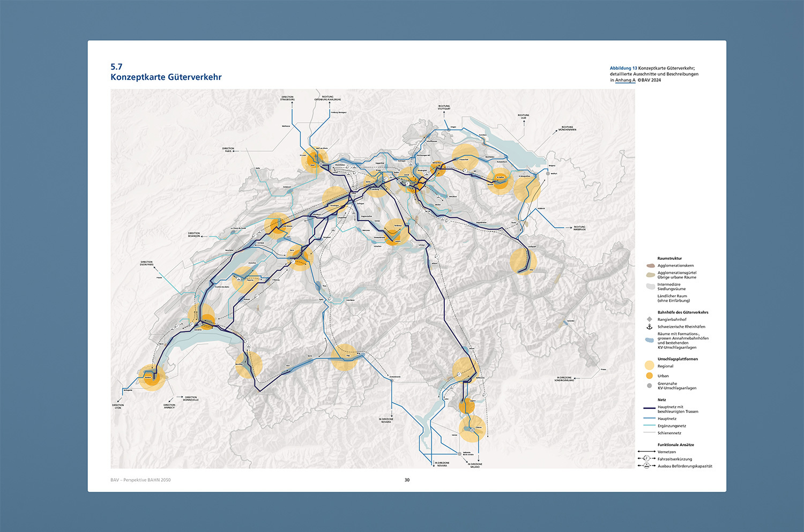
Task: Click the Agglomerationsgürtel beige legend swatch
Action: pyautogui.click(x=650, y=275)
